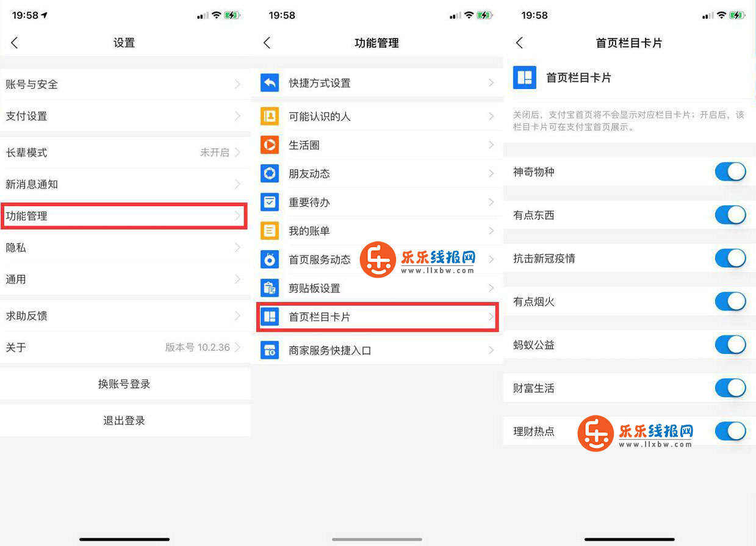Tap the 退出登录 logout button
This screenshot has height=546, width=756.
(124, 420)
